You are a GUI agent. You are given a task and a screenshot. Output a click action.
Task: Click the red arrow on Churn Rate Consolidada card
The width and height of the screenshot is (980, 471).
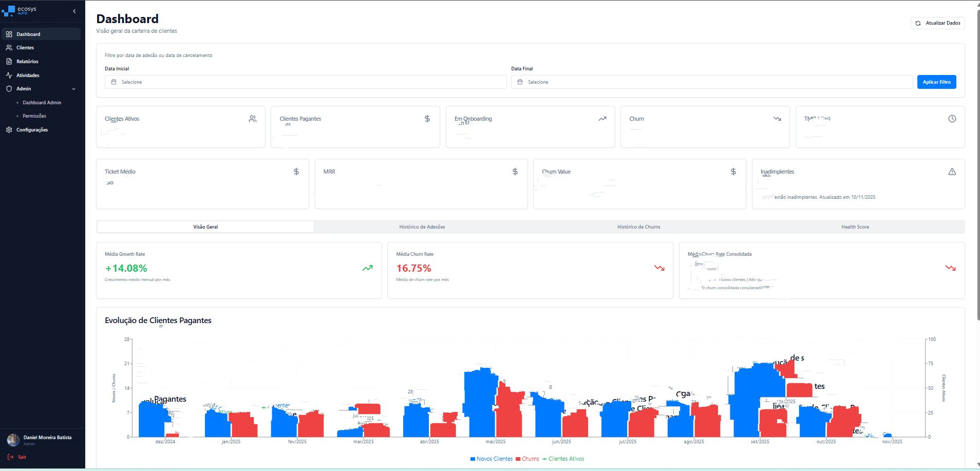[951, 268]
